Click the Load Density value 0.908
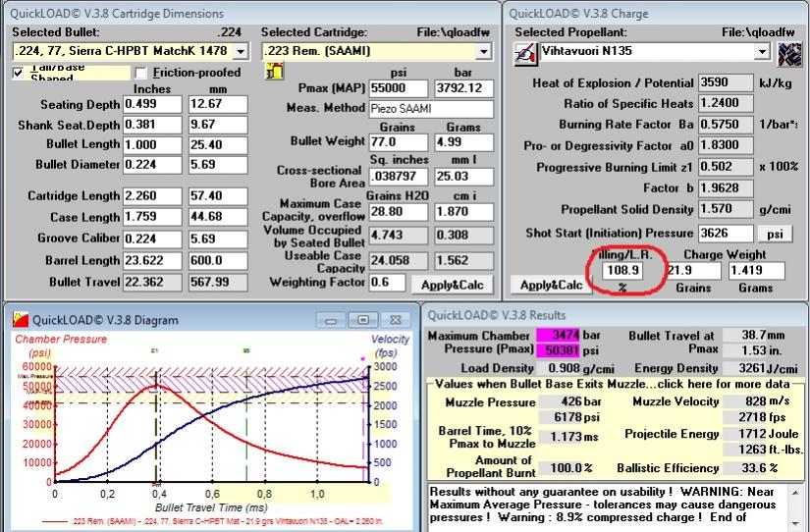Screen dimensions: 810x532 [559, 368]
